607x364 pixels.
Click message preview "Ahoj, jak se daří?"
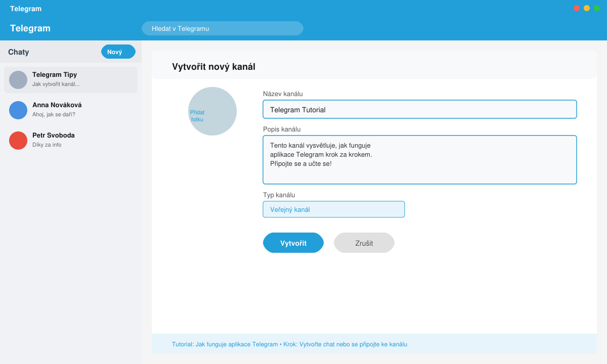pyautogui.click(x=54, y=114)
